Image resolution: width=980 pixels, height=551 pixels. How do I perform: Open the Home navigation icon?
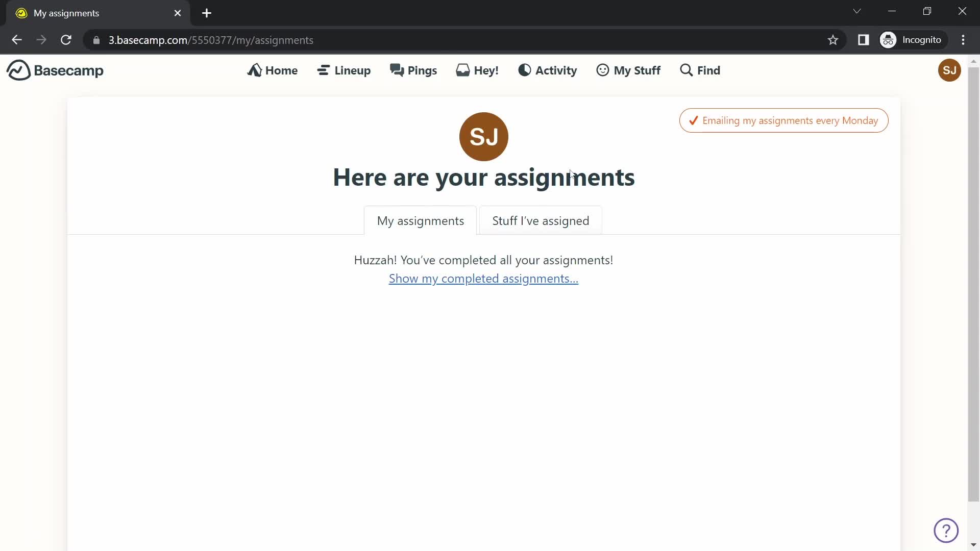click(x=256, y=70)
